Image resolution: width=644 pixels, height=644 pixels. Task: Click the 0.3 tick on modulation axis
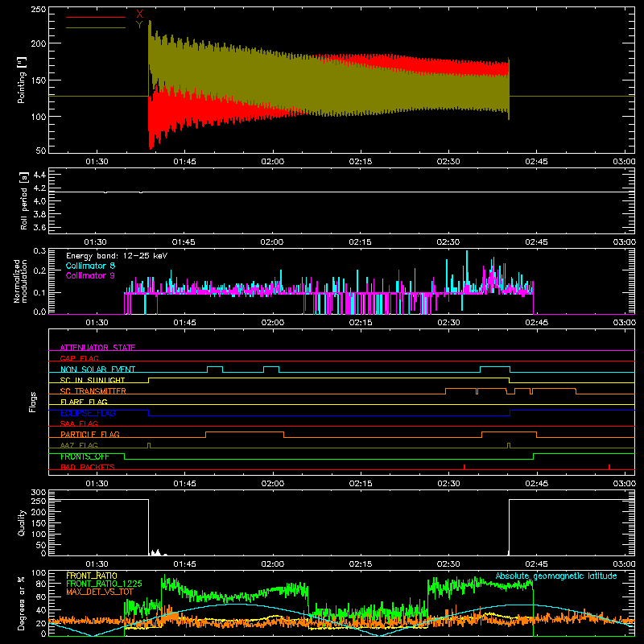tap(39, 251)
